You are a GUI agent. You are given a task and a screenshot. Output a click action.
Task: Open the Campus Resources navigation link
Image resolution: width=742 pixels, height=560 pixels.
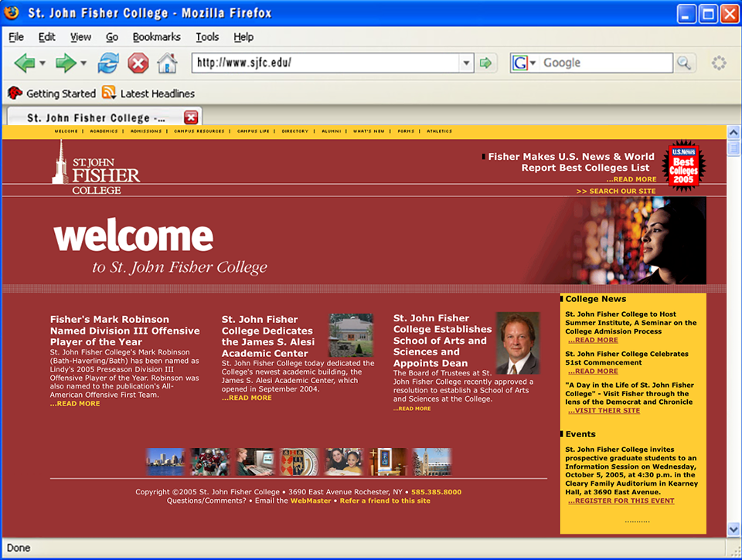[199, 131]
